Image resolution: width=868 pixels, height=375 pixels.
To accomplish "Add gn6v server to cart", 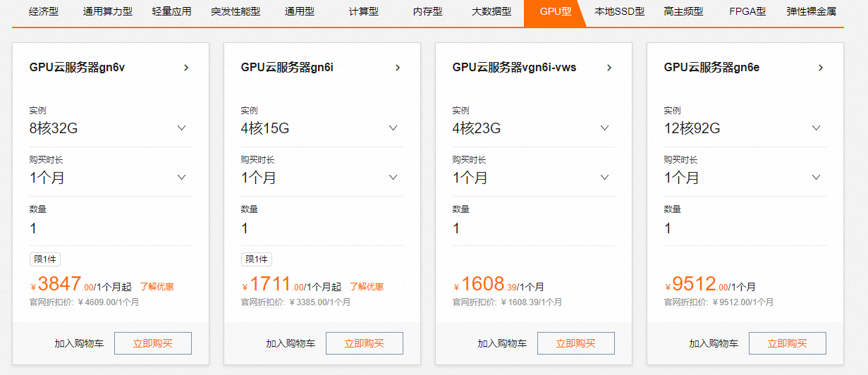I will click(79, 344).
